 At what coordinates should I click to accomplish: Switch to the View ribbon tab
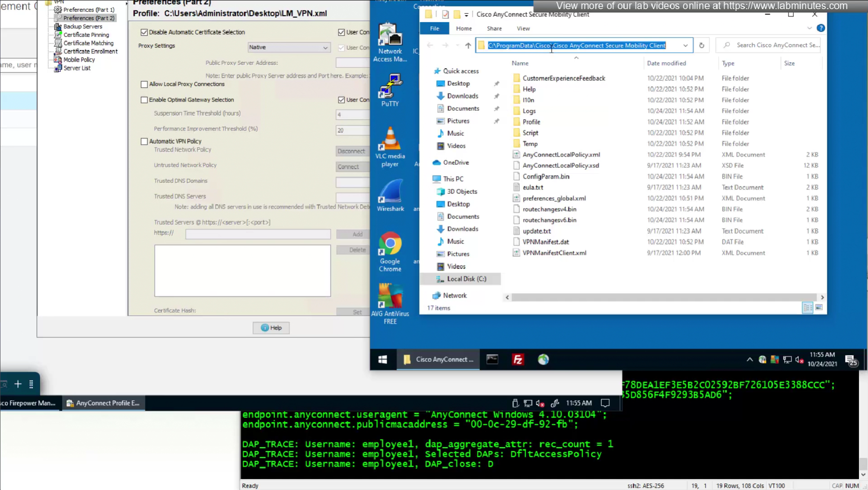pos(523,29)
